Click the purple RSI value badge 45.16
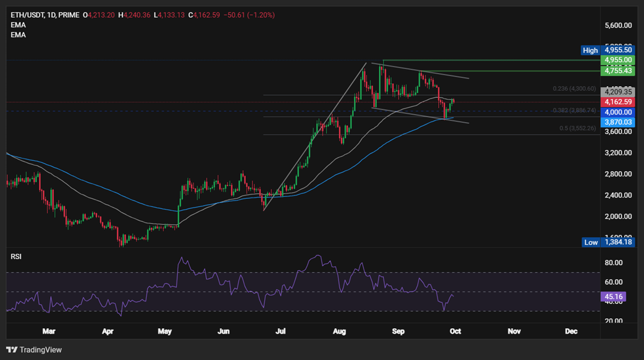The height and width of the screenshot is (360, 644). [613, 296]
